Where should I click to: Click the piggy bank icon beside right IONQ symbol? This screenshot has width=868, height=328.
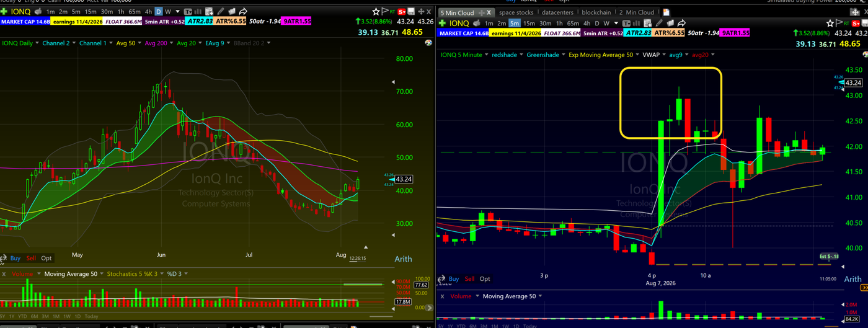tap(476, 23)
